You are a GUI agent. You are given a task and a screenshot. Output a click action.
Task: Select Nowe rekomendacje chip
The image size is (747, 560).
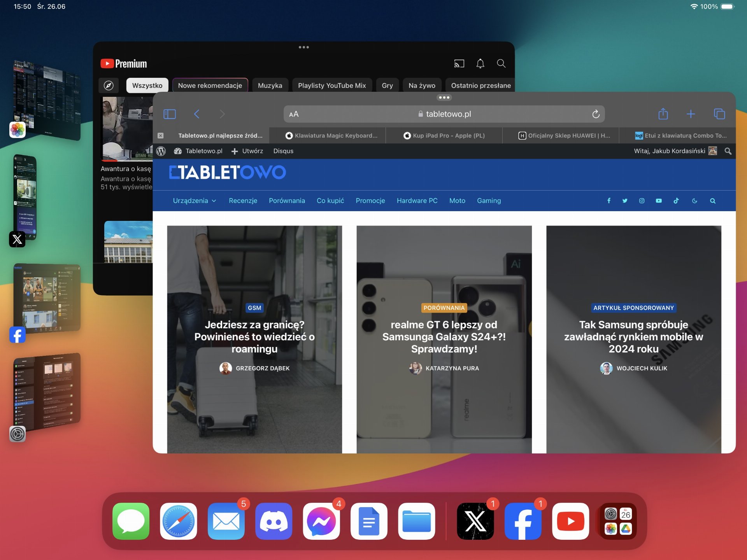point(210,86)
